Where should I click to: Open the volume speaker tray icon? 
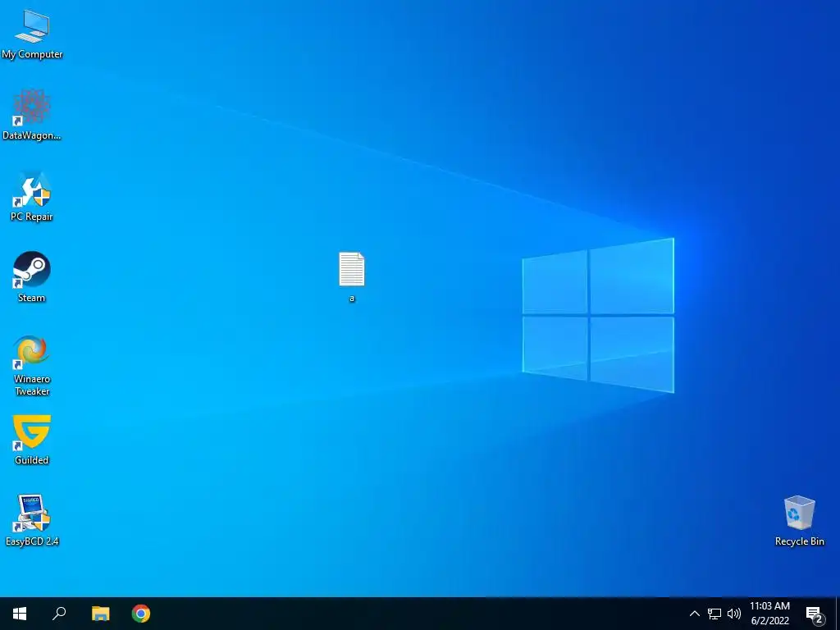[x=734, y=614]
